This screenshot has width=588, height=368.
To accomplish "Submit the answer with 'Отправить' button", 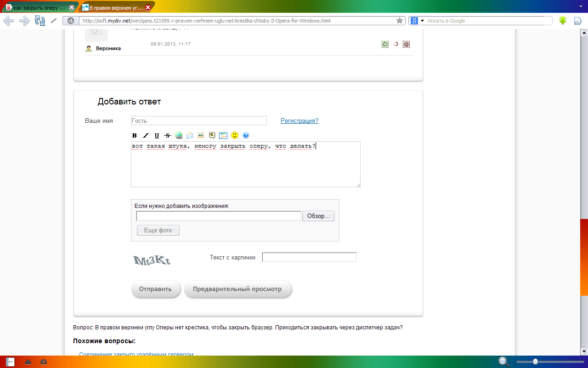I will tap(156, 289).
